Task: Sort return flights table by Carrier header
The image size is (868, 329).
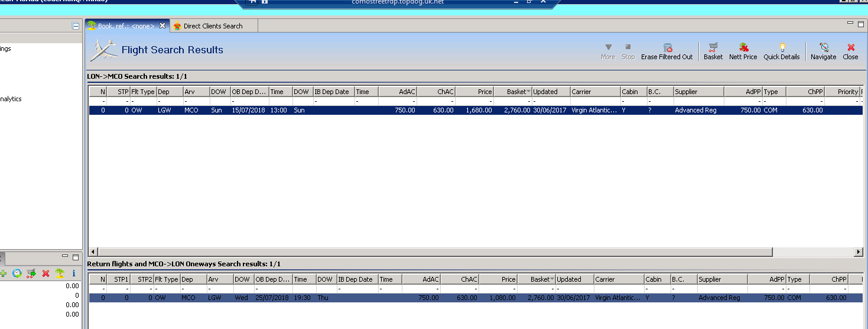Action: [619, 279]
